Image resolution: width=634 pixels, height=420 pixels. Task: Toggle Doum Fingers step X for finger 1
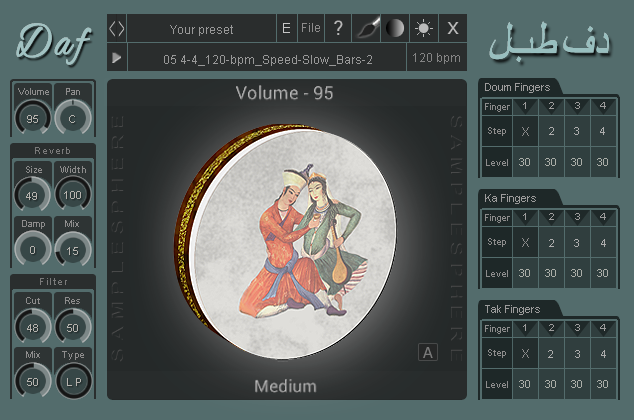pyautogui.click(x=525, y=131)
